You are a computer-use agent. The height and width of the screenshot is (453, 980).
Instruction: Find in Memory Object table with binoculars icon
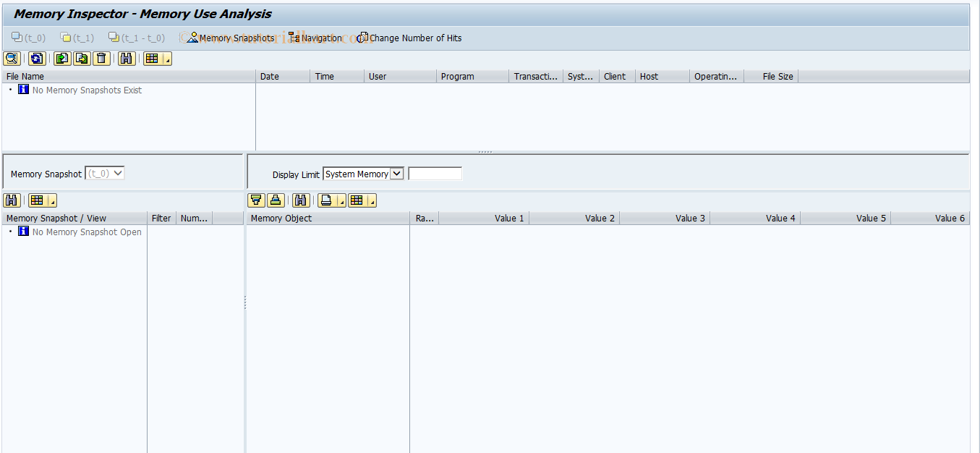pos(301,200)
